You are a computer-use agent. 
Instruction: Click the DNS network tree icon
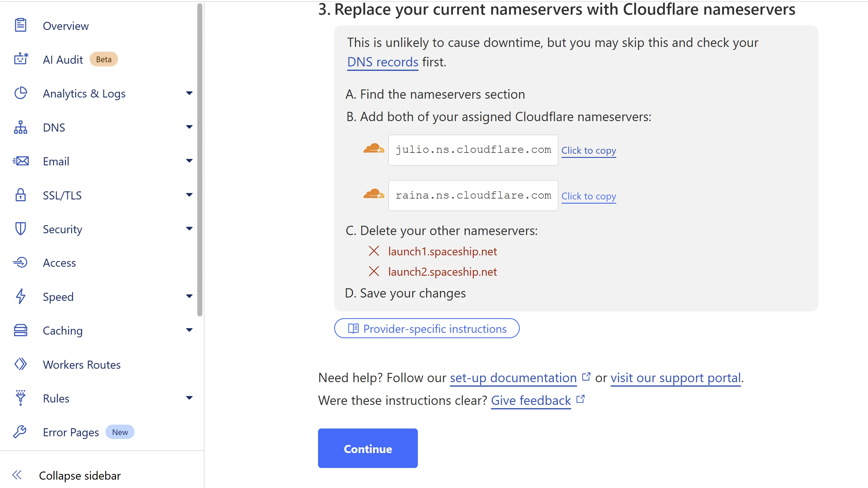[x=21, y=127]
